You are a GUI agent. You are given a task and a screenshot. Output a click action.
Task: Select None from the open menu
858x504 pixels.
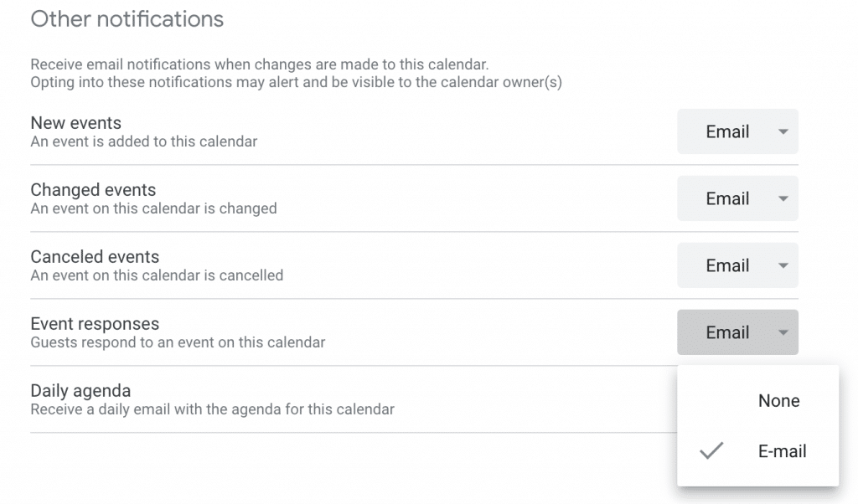778,401
